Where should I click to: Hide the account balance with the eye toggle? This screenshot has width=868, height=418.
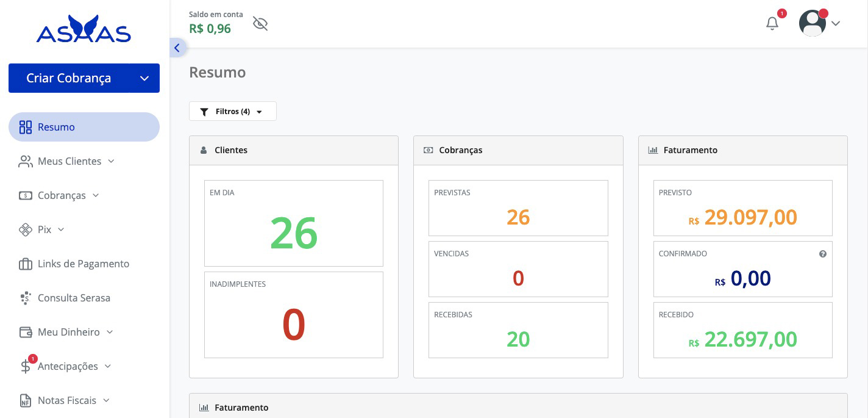260,23
